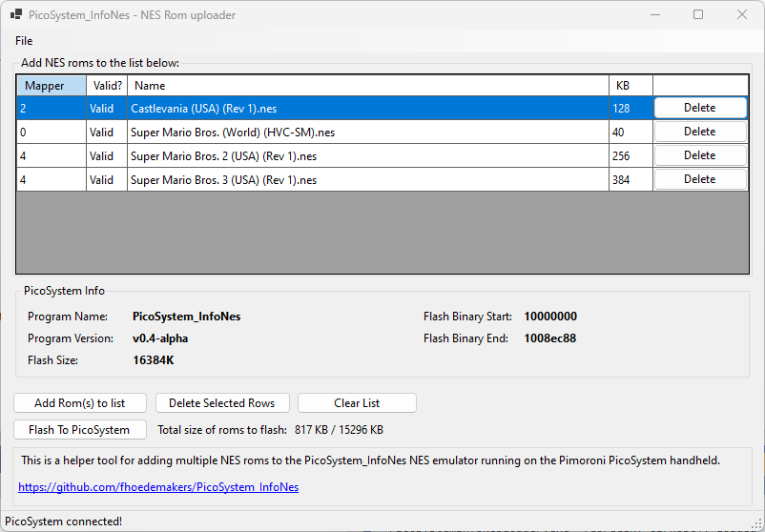Maximize the NES Rom uploader window
This screenshot has width=765, height=532.
tap(698, 14)
